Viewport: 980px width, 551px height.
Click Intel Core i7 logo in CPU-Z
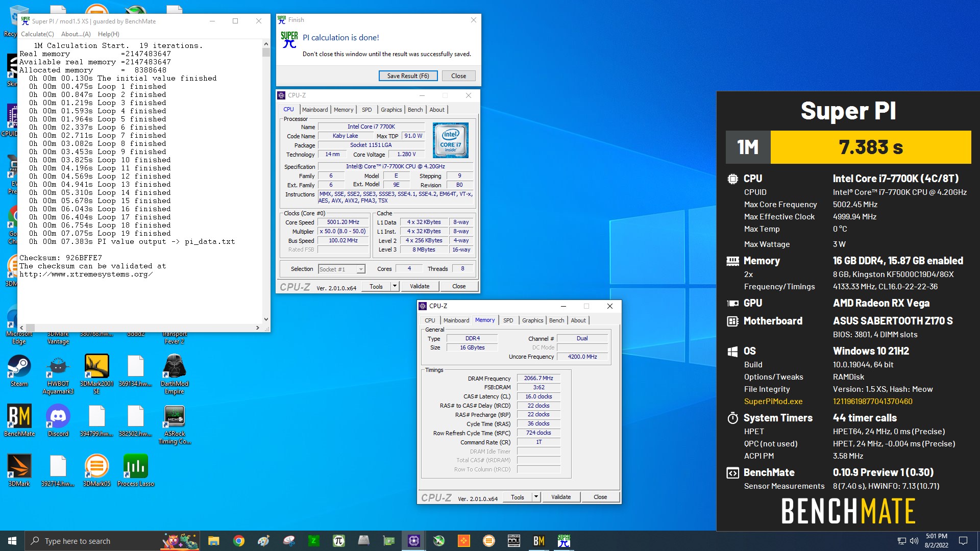[x=450, y=140]
